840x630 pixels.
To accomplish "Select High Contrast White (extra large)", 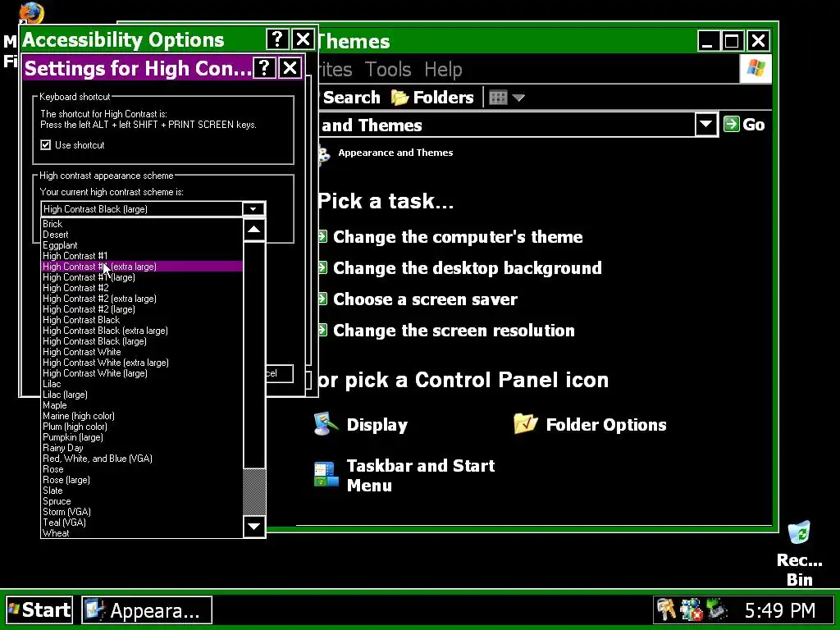I will (x=142, y=363).
